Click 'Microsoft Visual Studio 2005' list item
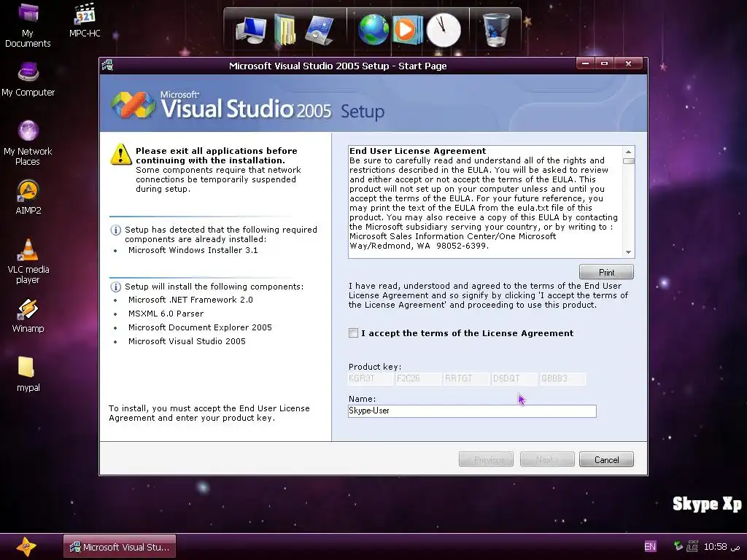 187,341
